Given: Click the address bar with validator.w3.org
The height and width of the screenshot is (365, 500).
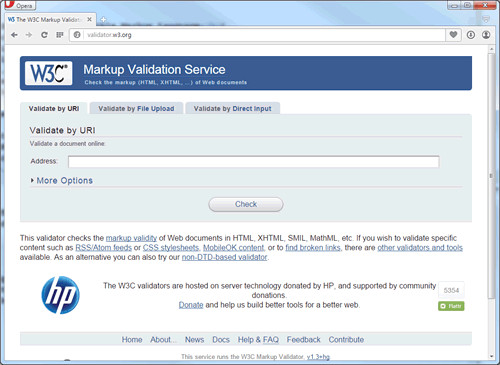Looking at the screenshot, I should click(257, 35).
